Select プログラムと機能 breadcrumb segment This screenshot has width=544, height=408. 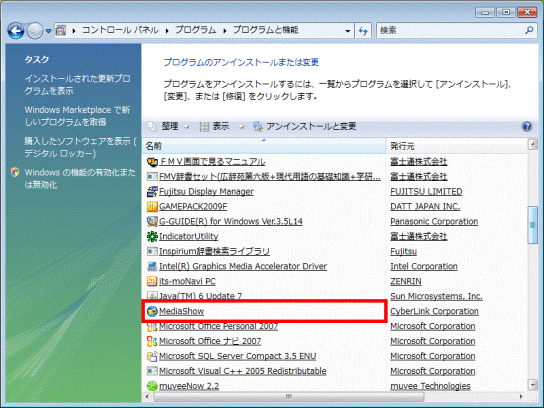(265, 30)
